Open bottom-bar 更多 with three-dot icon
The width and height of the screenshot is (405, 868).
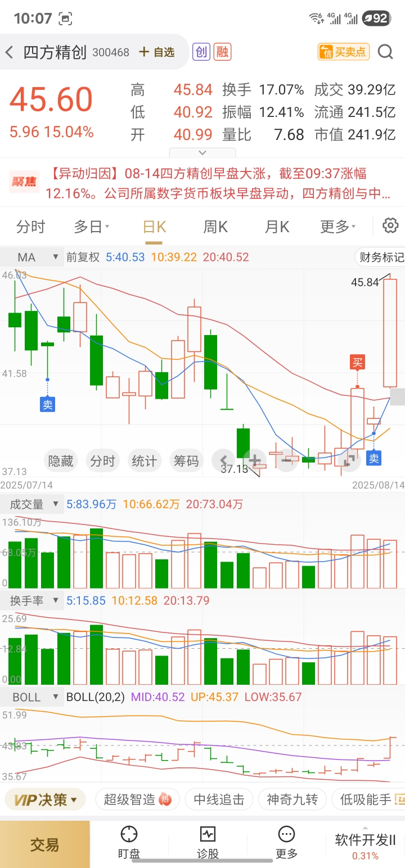[x=286, y=843]
